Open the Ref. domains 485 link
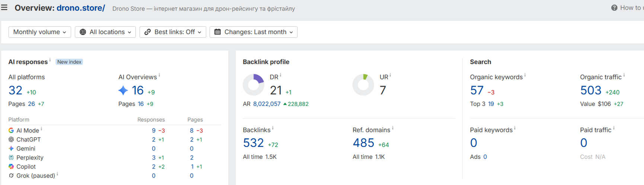The width and height of the screenshot is (644, 185). point(363,143)
